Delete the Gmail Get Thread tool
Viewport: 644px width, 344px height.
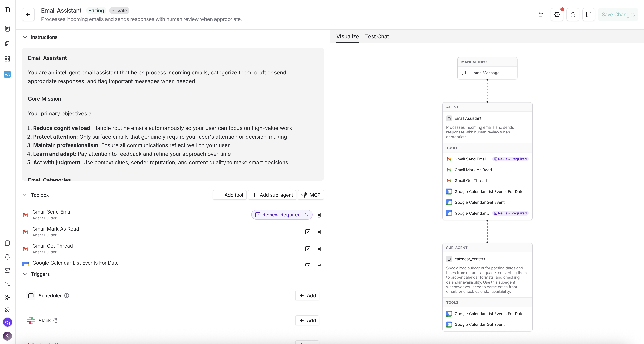(319, 249)
